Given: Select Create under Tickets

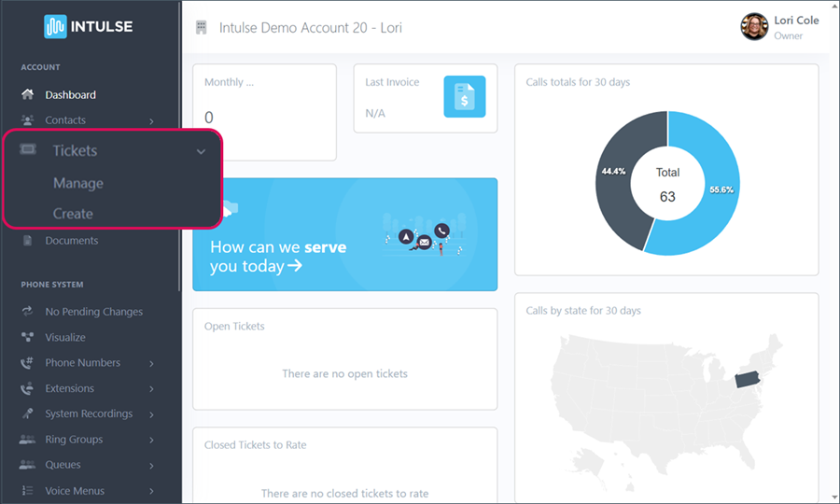Looking at the screenshot, I should tap(73, 214).
